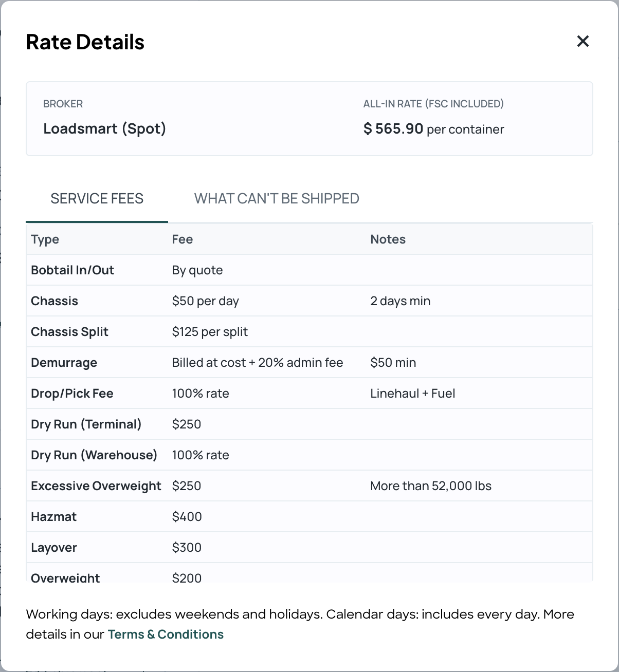Select the Dry Run (Warehouse) row label
Image resolution: width=619 pixels, height=672 pixels.
(94, 455)
